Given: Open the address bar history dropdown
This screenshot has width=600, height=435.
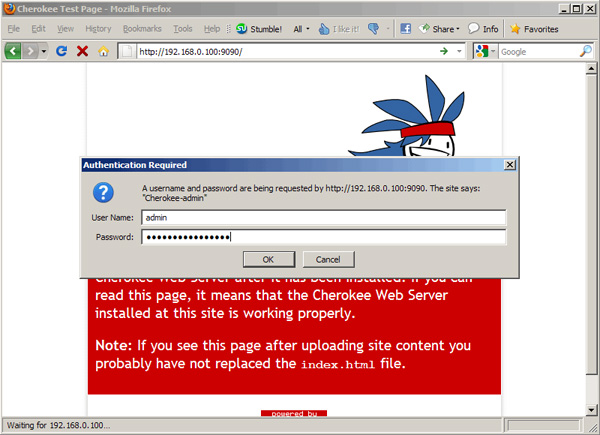Looking at the screenshot, I should 459,51.
